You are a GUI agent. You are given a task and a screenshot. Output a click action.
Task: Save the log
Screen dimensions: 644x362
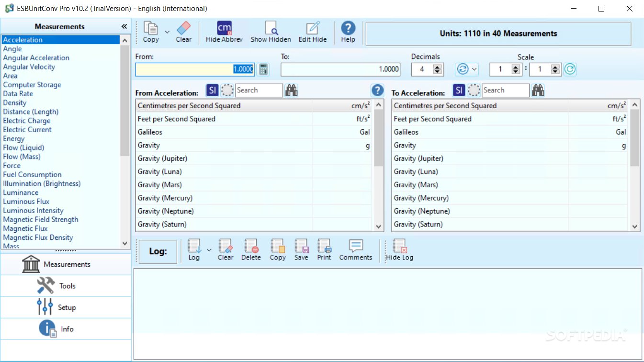click(x=301, y=250)
